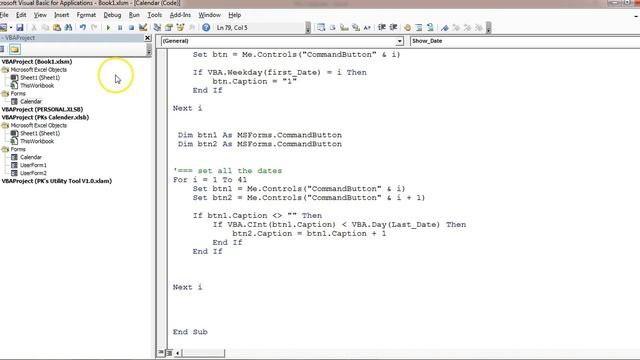
Task: Click the Cut scissors icon
Action: tap(34, 27)
